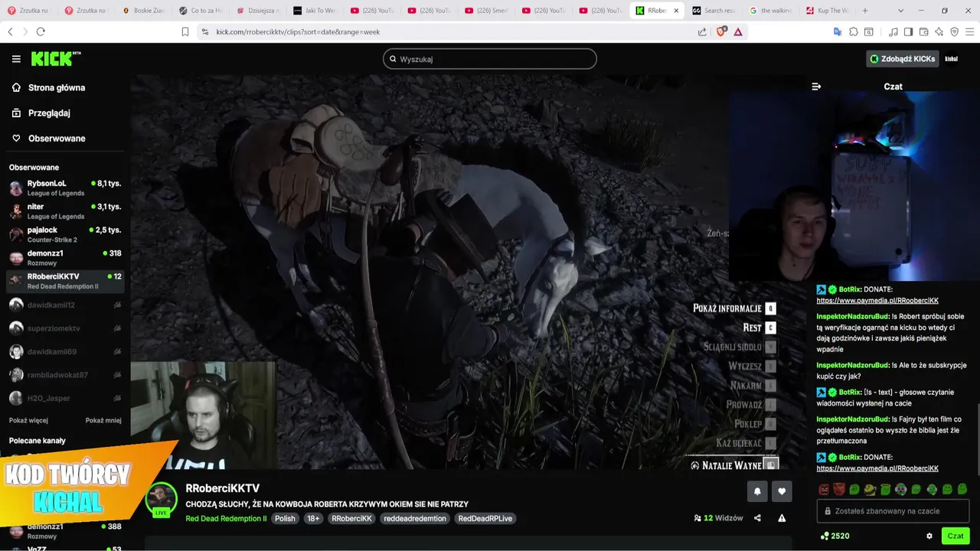
Task: Open Obserwowane in sidebar
Action: point(57,139)
